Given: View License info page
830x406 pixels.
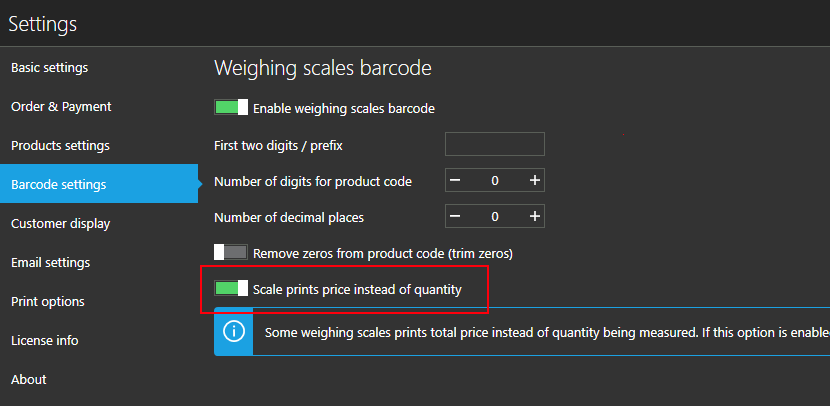Looking at the screenshot, I should click(x=45, y=341).
